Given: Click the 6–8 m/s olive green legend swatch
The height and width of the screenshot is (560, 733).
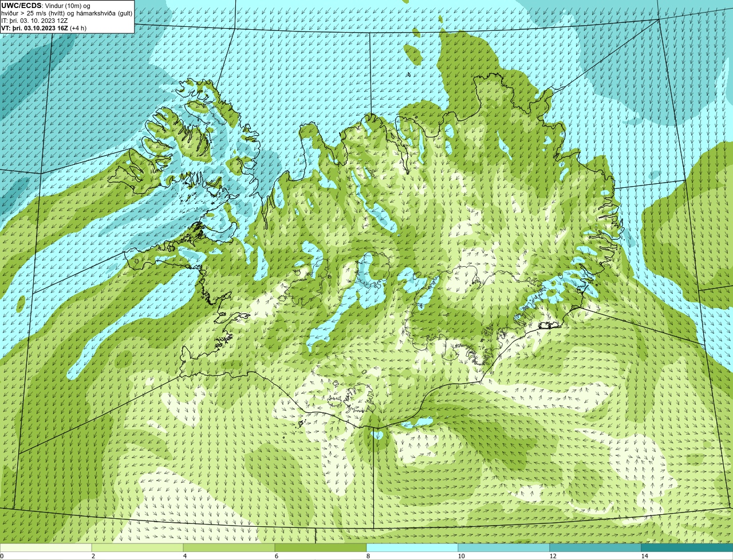Looking at the screenshot, I should coord(321,548).
